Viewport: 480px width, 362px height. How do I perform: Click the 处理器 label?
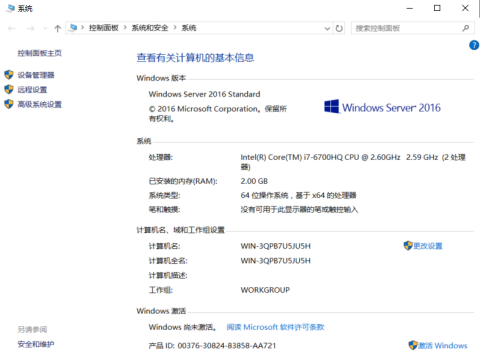[161, 157]
